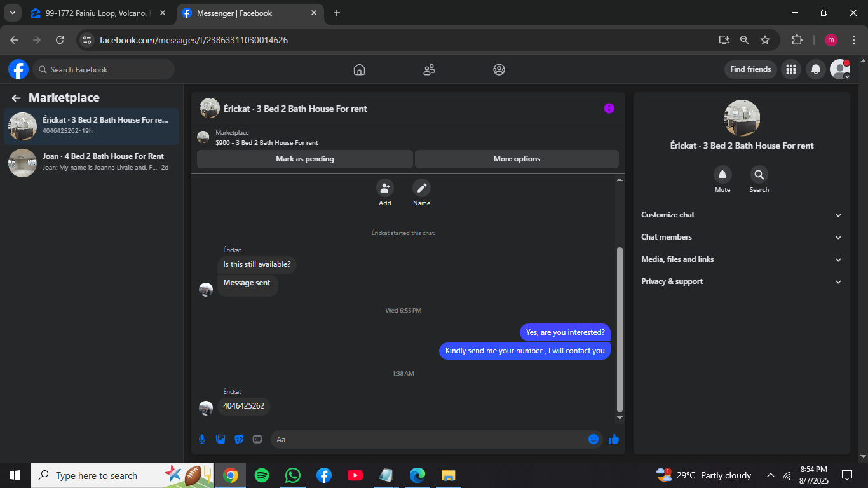
Task: Click the Search Facebook field
Action: [x=104, y=69]
